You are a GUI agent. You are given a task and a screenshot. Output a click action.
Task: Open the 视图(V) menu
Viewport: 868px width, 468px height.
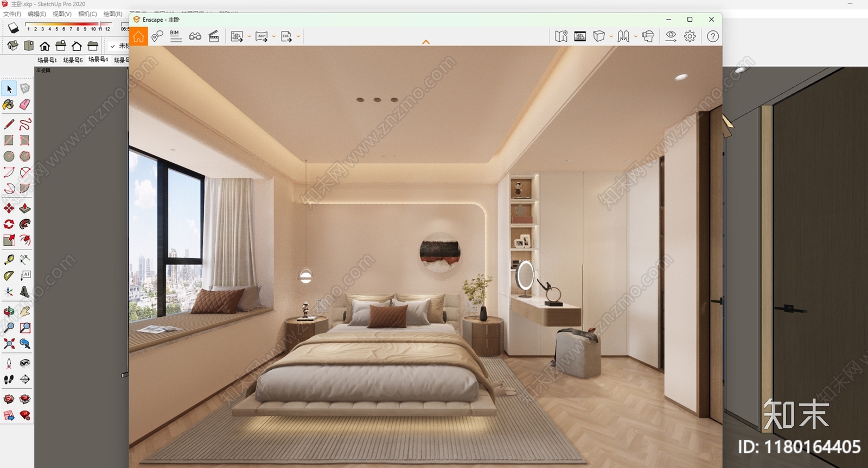[62, 14]
